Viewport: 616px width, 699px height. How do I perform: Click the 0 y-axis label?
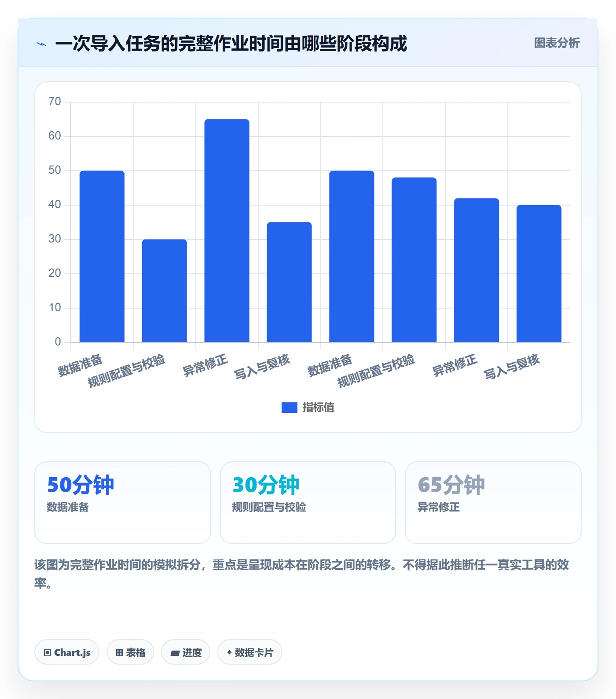(58, 342)
